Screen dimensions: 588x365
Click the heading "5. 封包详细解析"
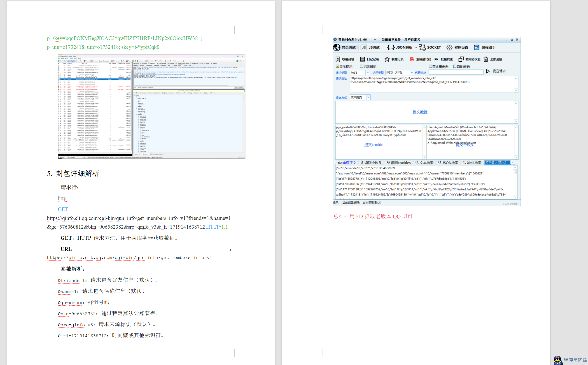coord(73,174)
